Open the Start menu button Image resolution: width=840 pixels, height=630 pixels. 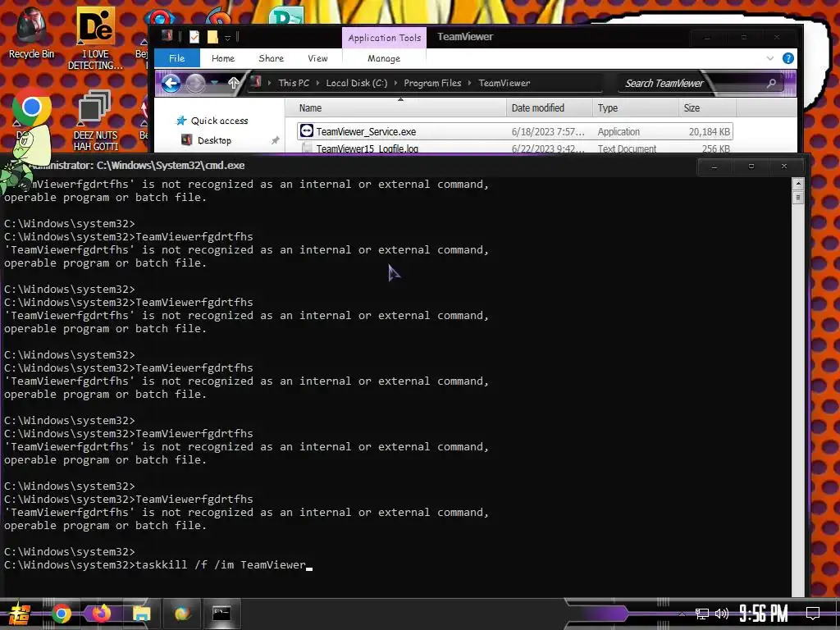[20, 614]
